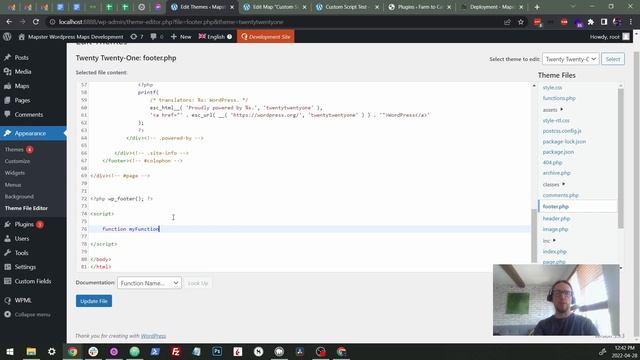Open Plugins in the admin sidebar
Viewport: 640px width, 360px height.
click(x=24, y=224)
